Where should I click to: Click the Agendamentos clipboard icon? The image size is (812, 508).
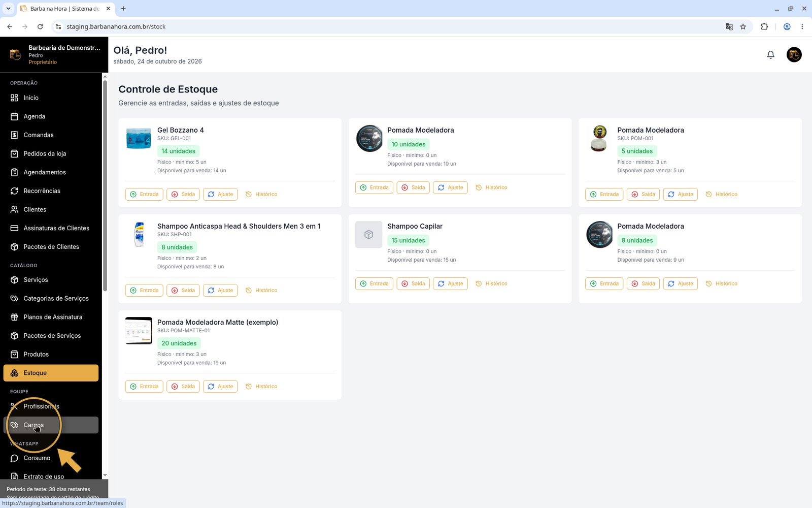tap(14, 172)
